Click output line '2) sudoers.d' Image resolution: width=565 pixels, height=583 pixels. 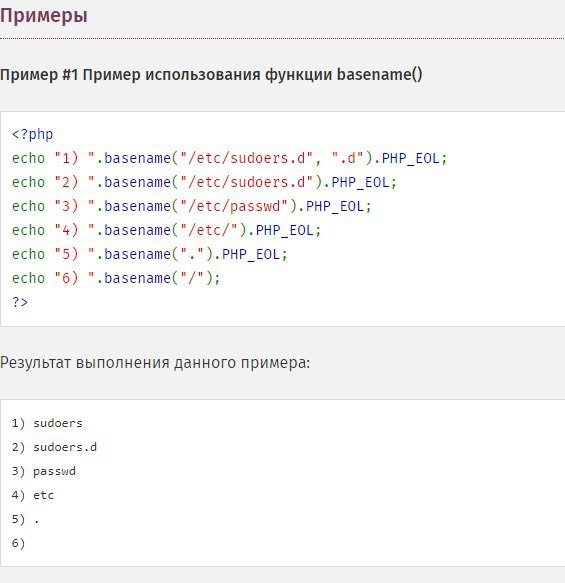tap(54, 447)
